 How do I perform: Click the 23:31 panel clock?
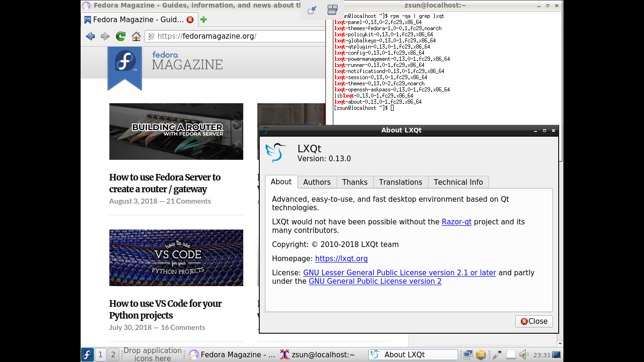(542, 355)
